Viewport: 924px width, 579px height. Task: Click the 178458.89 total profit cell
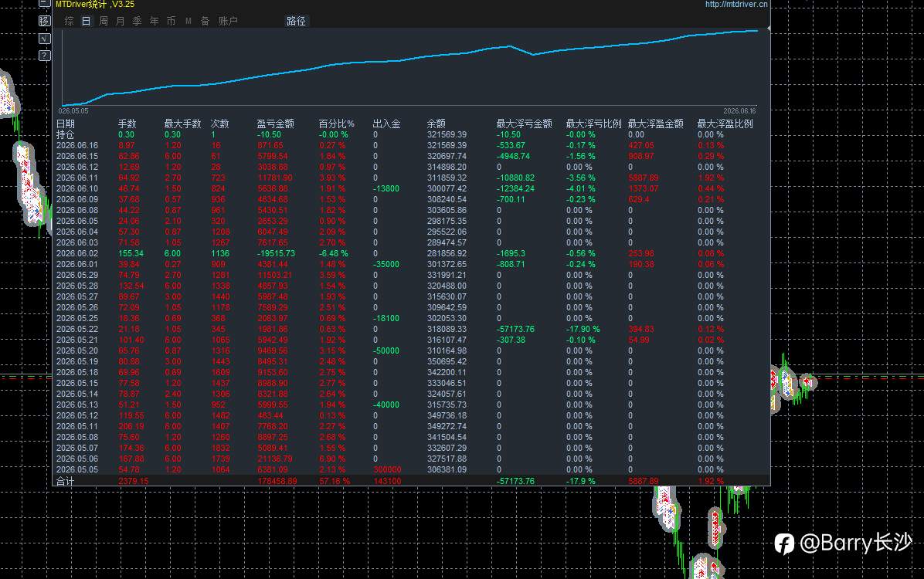tap(277, 481)
